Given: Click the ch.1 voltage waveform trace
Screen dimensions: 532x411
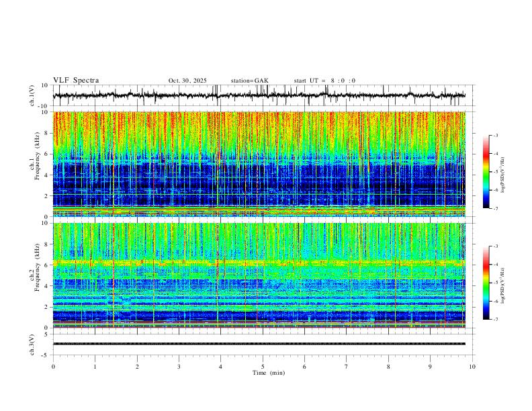Looking at the screenshot, I should pos(259,95).
